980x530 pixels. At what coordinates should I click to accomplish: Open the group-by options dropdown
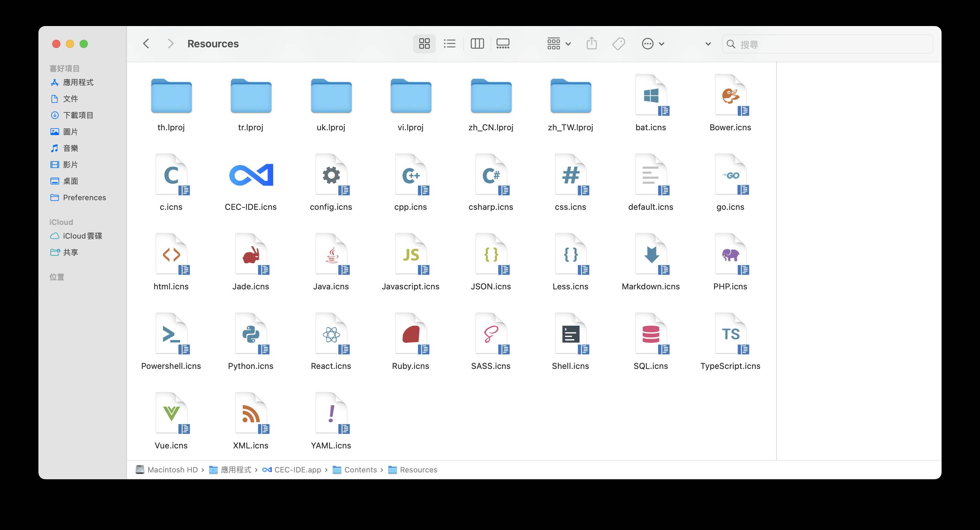(559, 44)
